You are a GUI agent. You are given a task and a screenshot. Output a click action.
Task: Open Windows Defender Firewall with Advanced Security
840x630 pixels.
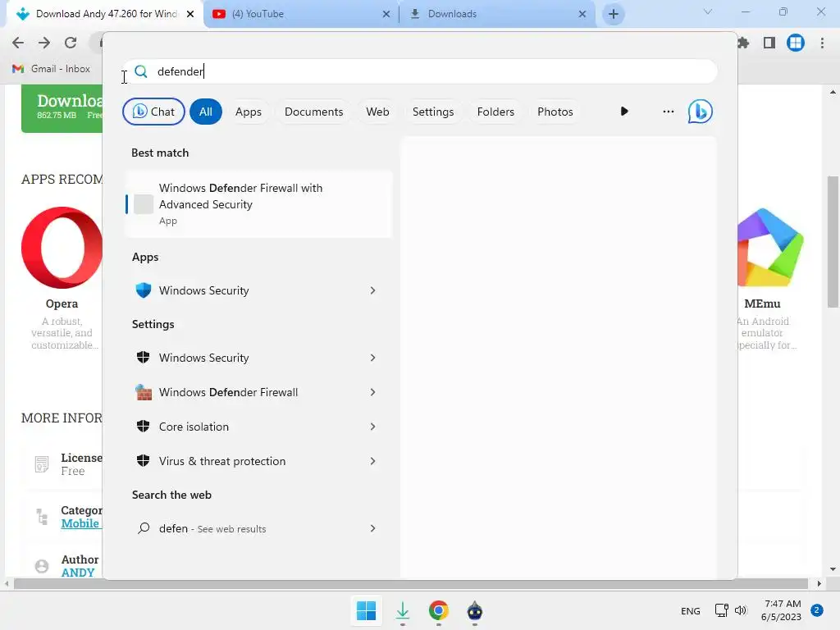tap(258, 204)
